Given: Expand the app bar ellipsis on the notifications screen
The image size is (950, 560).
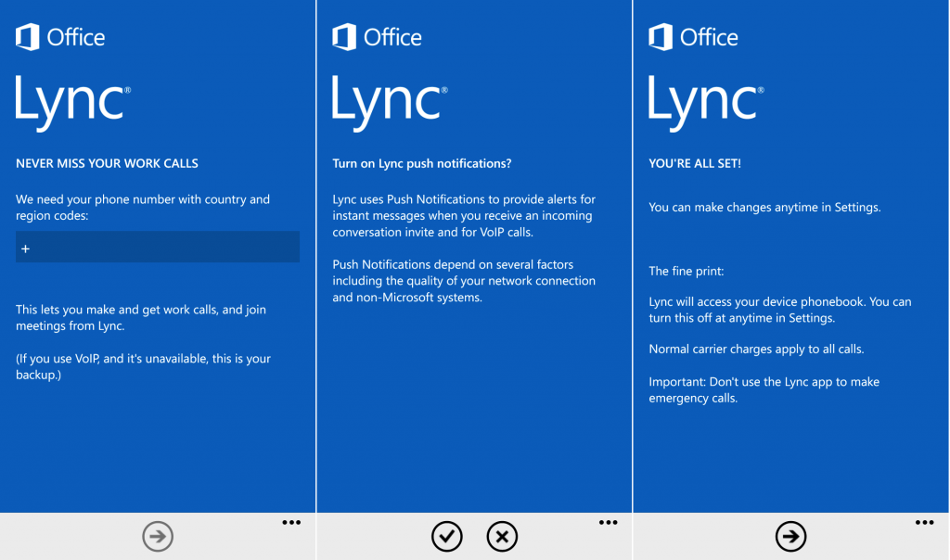Looking at the screenshot, I should pyautogui.click(x=608, y=522).
